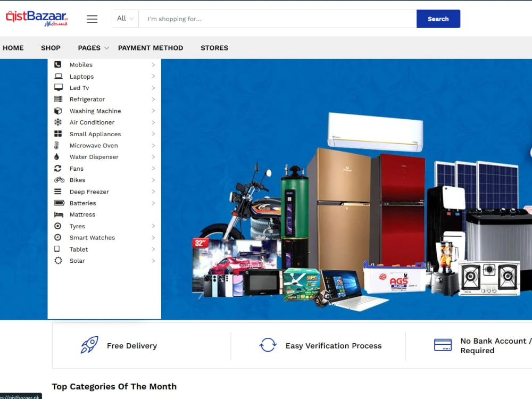This screenshot has width=532, height=399.
Task: Open the Smart Watches category link
Action: (x=92, y=237)
